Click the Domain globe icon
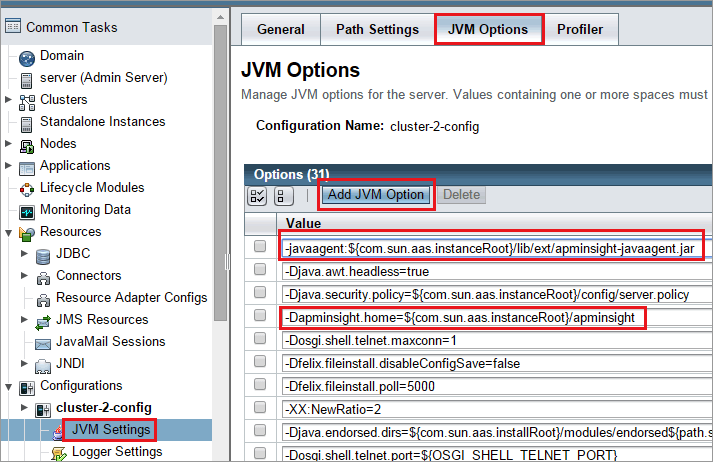The width and height of the screenshot is (713, 462). (x=27, y=56)
